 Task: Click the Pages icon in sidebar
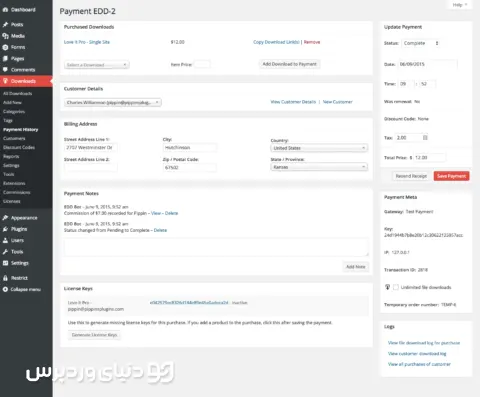pyautogui.click(x=5, y=58)
